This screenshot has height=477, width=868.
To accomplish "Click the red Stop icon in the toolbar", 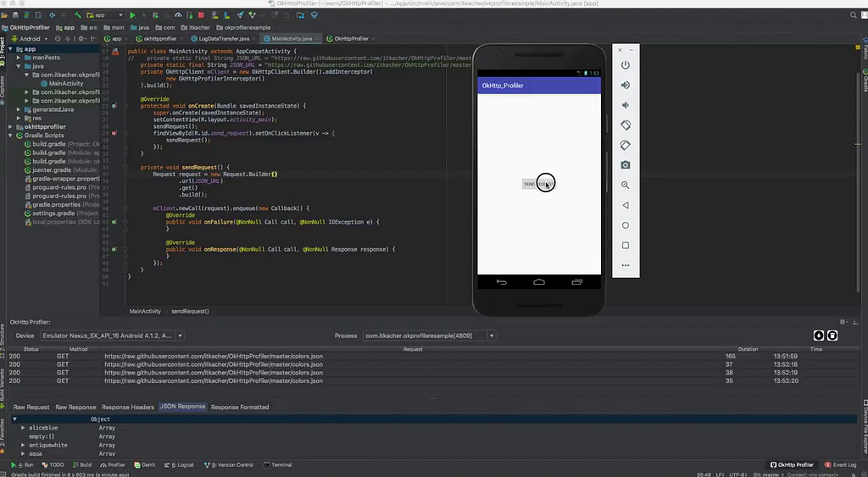I will 201,15.
